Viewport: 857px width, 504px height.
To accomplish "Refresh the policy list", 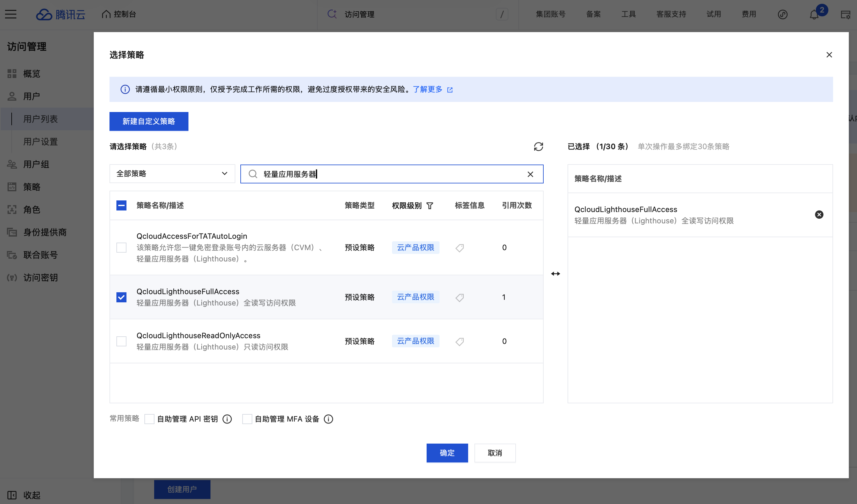I will coord(538,147).
